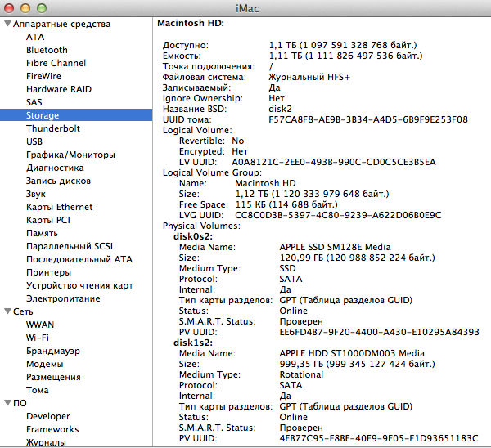Viewport: 491px width, 448px height.
Task: Open Thunderbolt hardware entry
Action: [x=53, y=128]
